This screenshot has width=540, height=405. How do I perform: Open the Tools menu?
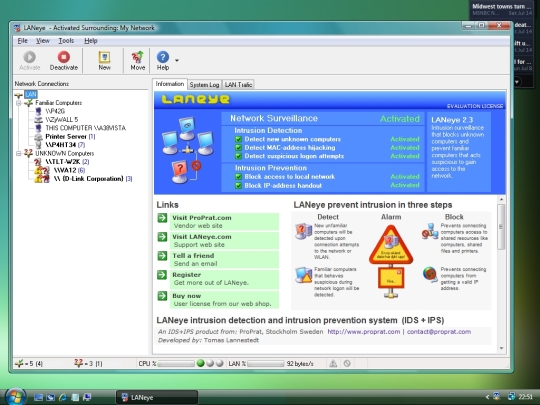click(x=66, y=41)
